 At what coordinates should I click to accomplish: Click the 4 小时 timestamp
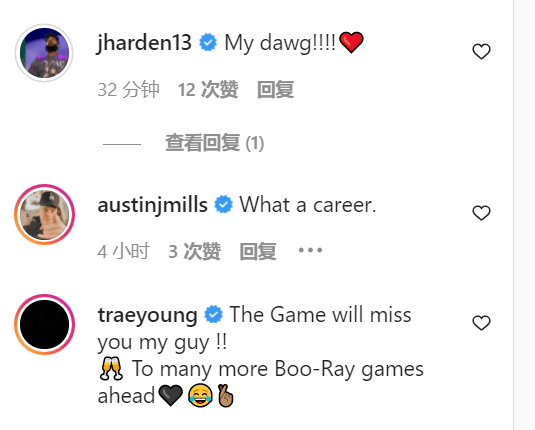point(124,251)
